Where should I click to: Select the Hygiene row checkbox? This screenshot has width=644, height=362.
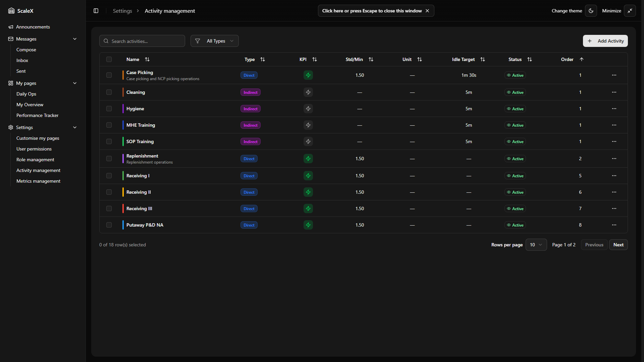click(x=109, y=109)
